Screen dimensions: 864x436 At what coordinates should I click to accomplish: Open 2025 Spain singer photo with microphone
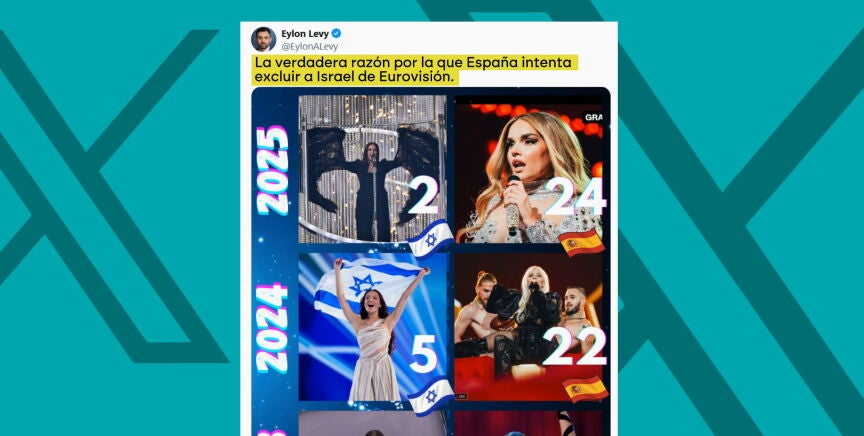pyautogui.click(x=528, y=169)
